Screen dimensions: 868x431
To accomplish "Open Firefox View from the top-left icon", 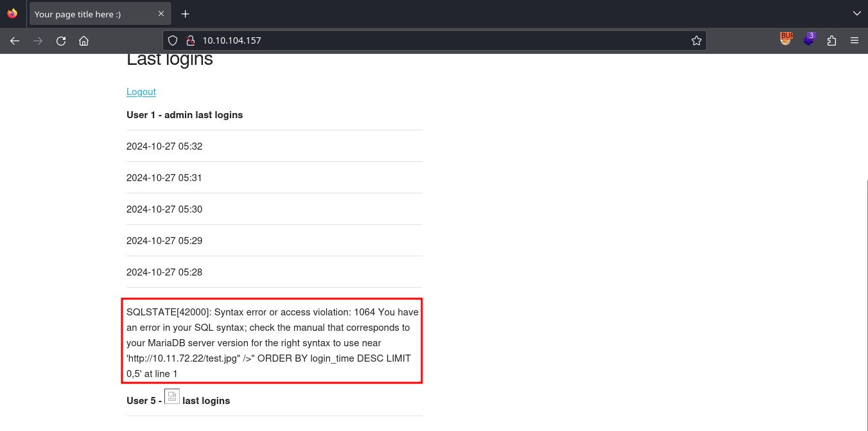I will point(12,13).
